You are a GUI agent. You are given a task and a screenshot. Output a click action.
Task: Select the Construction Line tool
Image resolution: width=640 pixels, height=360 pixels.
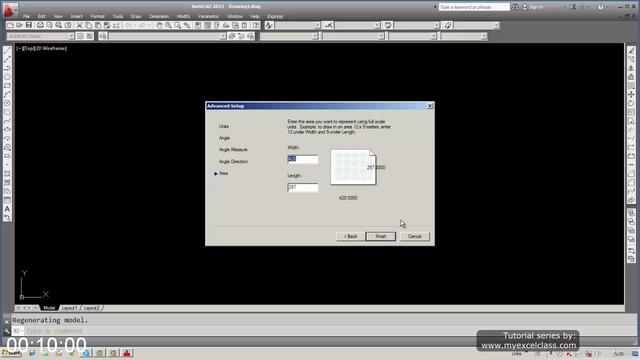click(x=7, y=59)
